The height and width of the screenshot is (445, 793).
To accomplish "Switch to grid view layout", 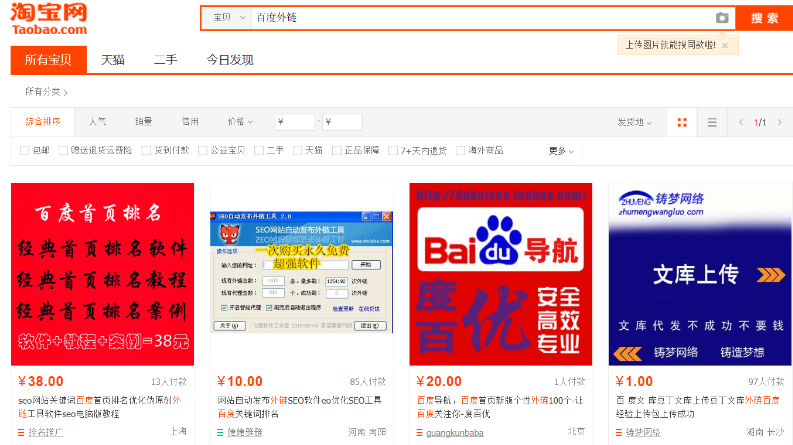I will [682, 122].
